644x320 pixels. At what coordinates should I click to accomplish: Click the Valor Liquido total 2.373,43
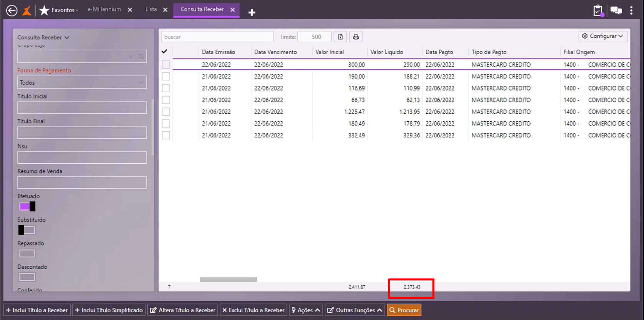coord(412,287)
